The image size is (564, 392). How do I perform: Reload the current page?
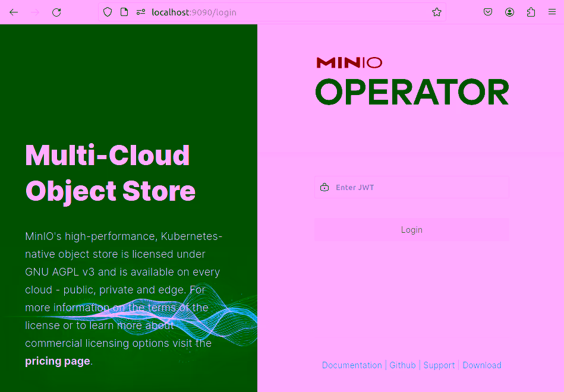click(56, 12)
